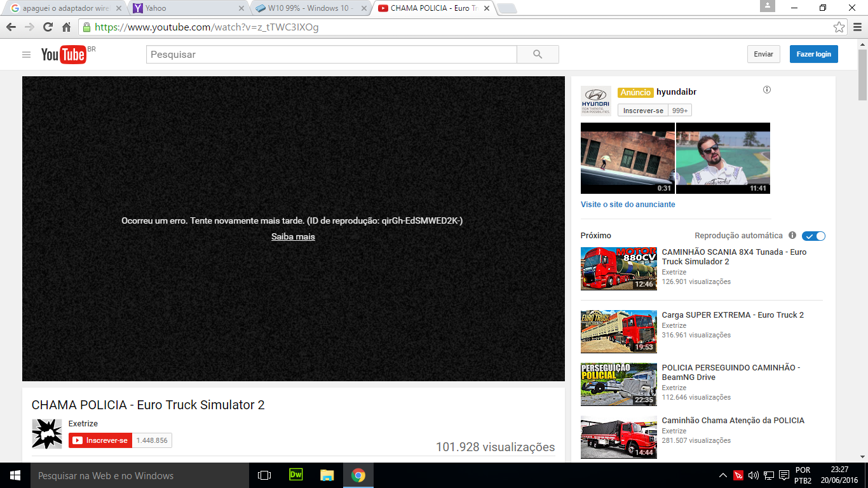The width and height of the screenshot is (868, 488).
Task: Click the Pesquisar search field
Action: point(332,55)
